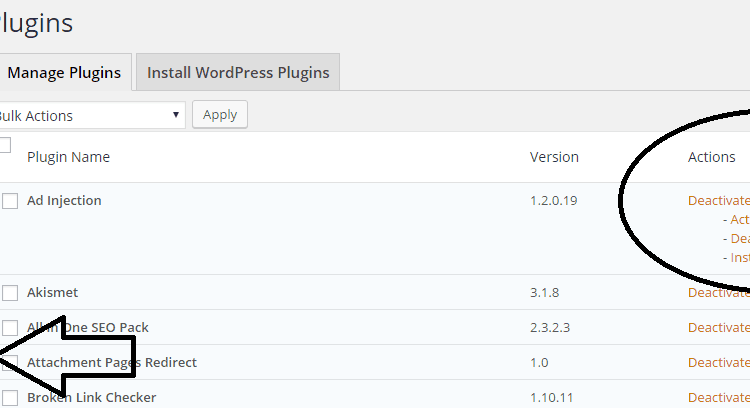Viewport: 750px width, 408px height.
Task: Click version 3.1.8 of Akismet
Action: (x=544, y=292)
